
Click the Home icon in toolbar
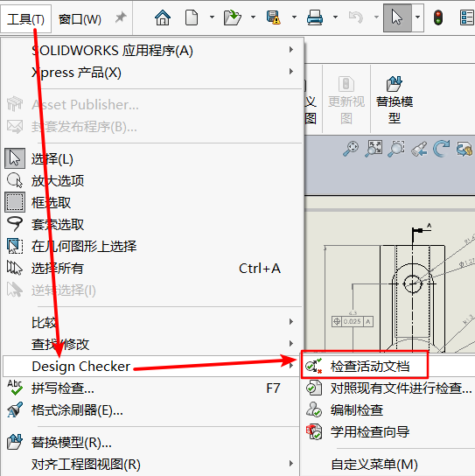click(x=163, y=17)
